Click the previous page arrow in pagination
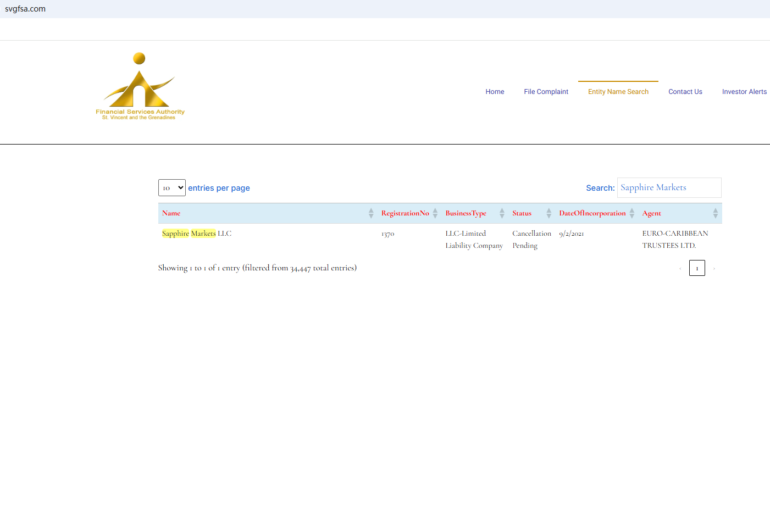Viewport: 770px width, 532px height. pyautogui.click(x=680, y=268)
